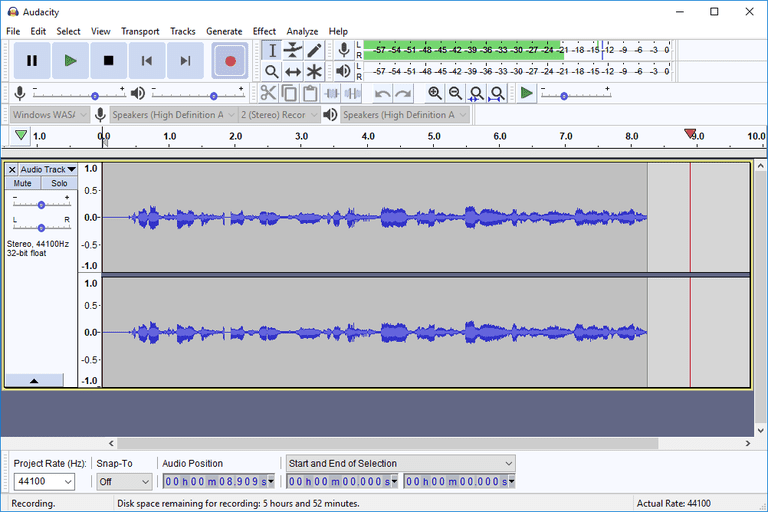Image resolution: width=768 pixels, height=512 pixels.
Task: Click the selection start time field
Action: click(339, 482)
